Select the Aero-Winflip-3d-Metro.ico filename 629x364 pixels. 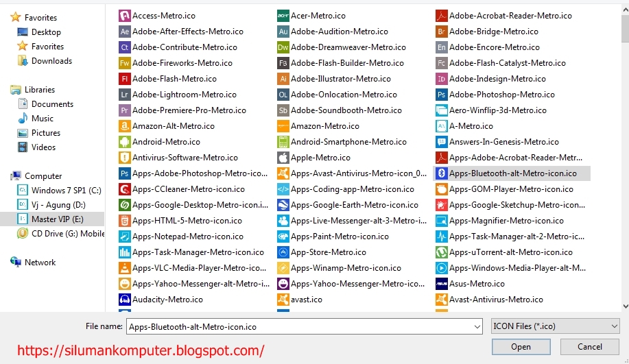point(498,110)
